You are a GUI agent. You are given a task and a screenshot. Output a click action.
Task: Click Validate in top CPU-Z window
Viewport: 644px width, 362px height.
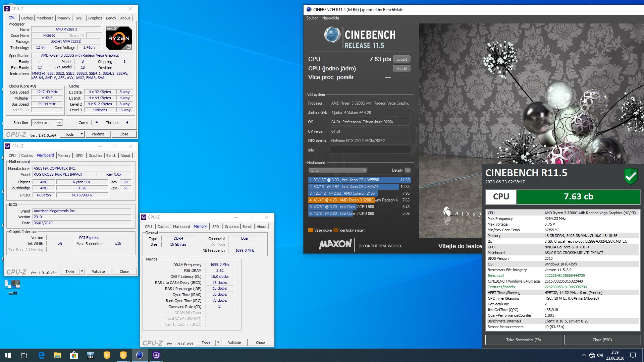98,134
